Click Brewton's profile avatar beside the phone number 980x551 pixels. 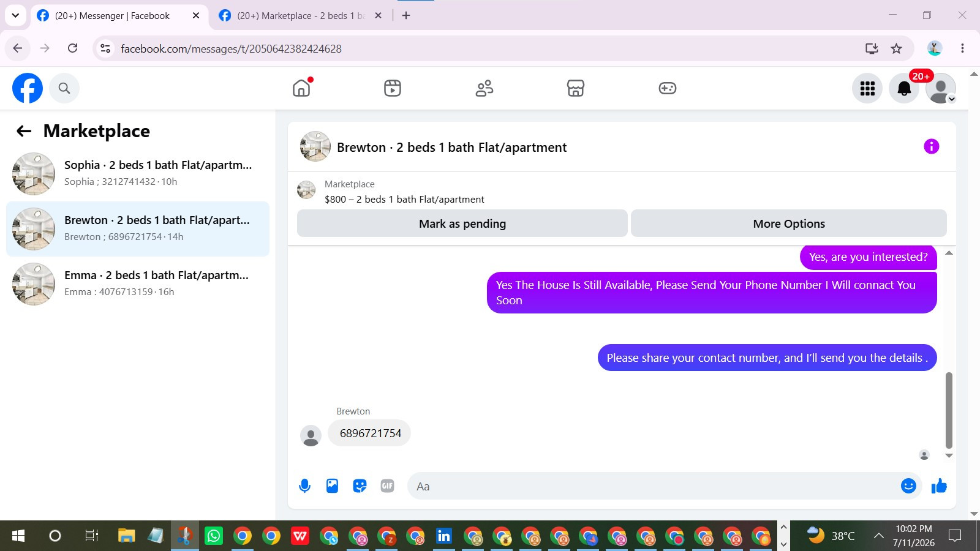click(x=311, y=436)
